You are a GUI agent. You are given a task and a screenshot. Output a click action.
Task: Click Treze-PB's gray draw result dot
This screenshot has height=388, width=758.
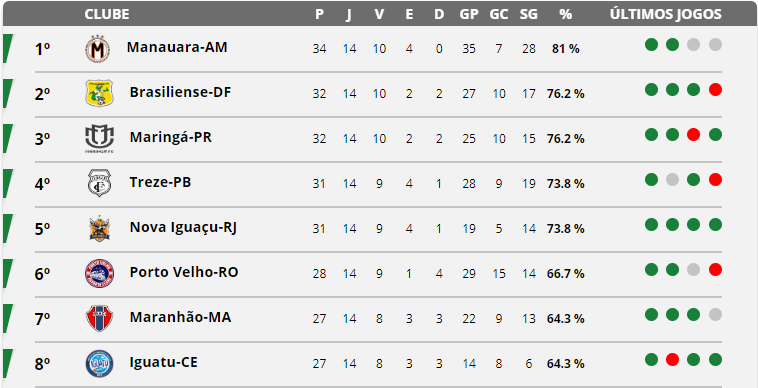coord(672,180)
